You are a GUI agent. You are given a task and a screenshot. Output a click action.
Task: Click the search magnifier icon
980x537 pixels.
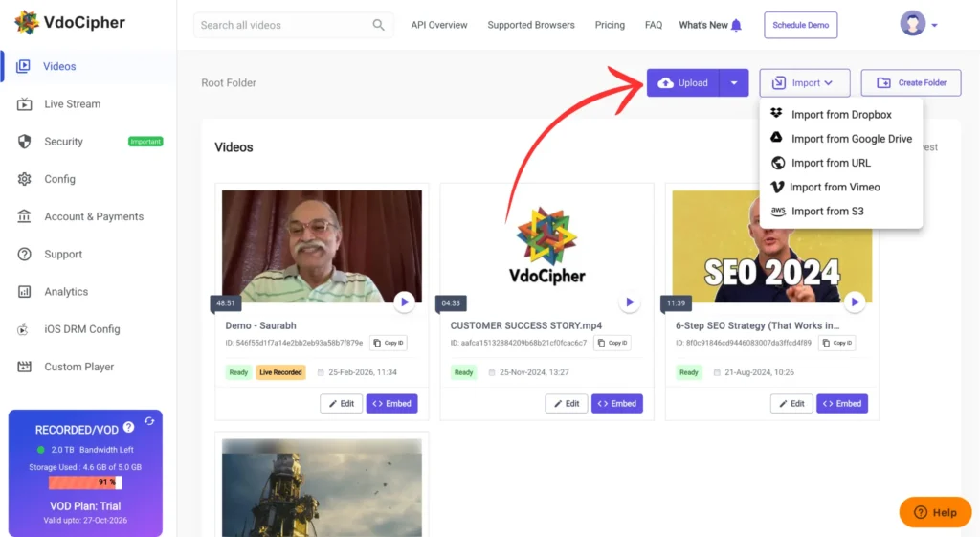click(379, 25)
